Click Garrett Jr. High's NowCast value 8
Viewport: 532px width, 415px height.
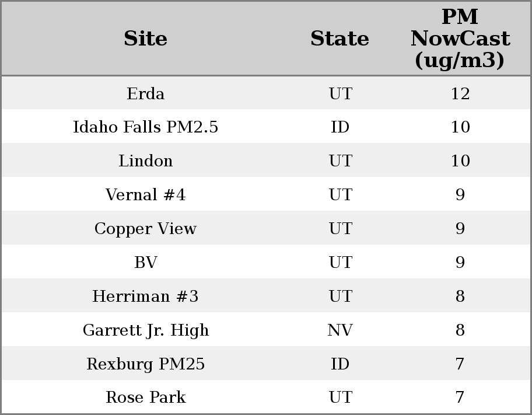click(460, 330)
